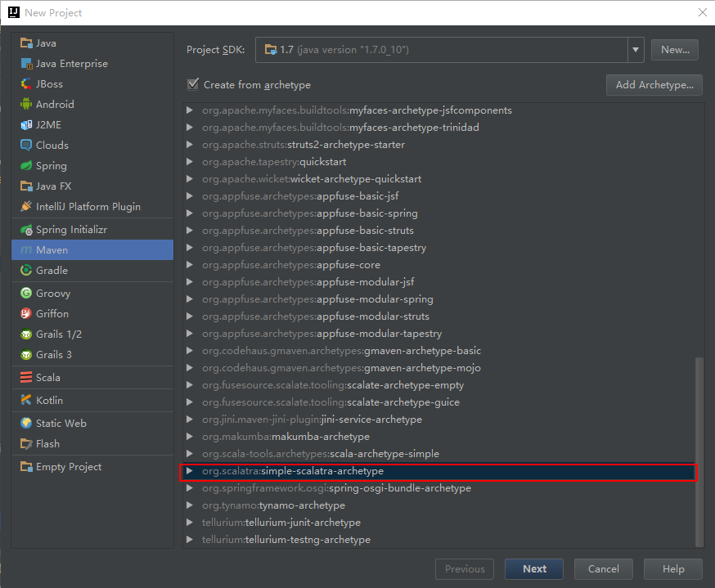
Task: Expand appfuse-basic-spring node
Action: click(190, 213)
